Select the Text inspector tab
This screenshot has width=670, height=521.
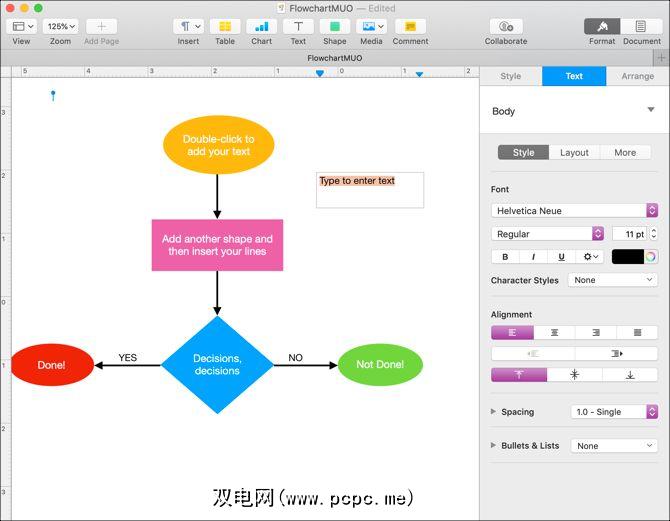[x=574, y=76]
